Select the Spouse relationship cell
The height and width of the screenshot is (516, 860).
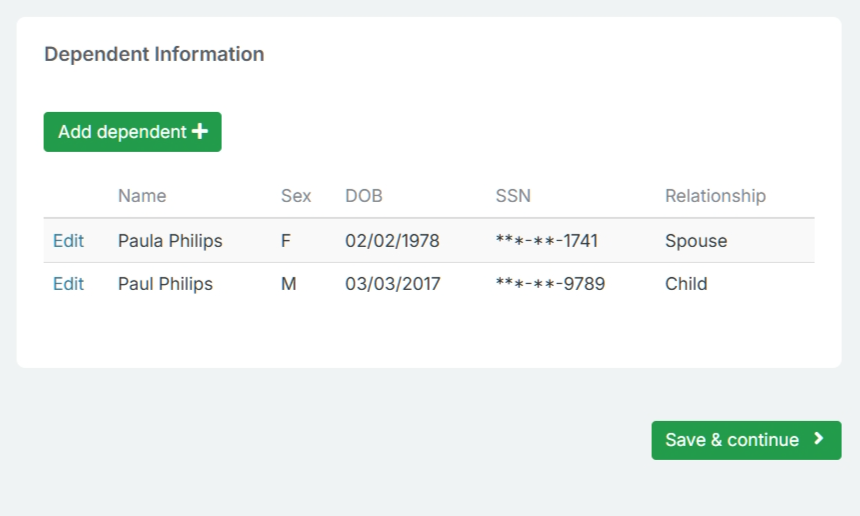click(x=696, y=241)
